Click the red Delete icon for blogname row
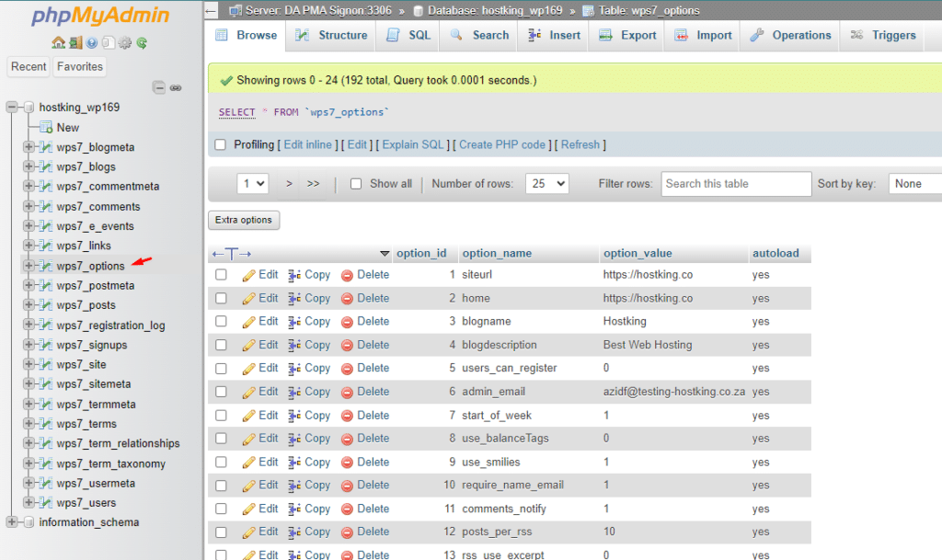The height and width of the screenshot is (560, 942). [x=347, y=322]
